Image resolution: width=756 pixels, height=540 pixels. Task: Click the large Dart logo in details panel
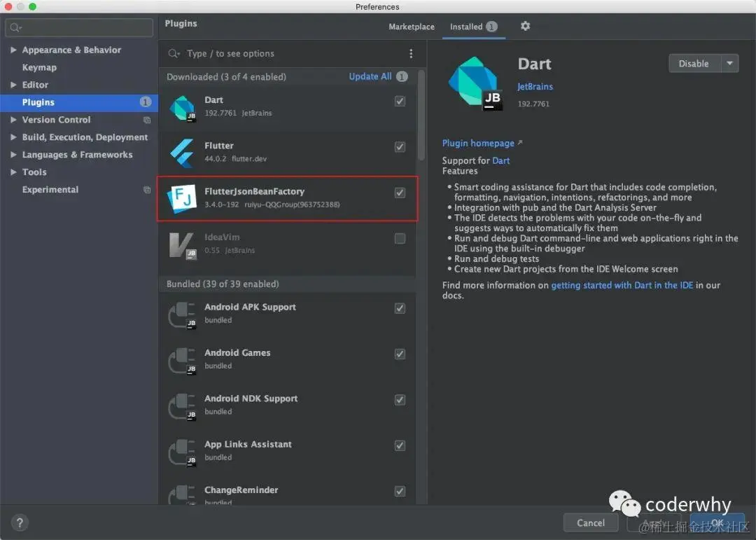click(475, 83)
